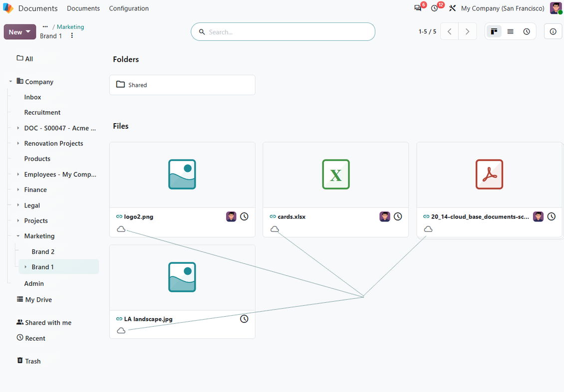Go to the previous page

click(x=450, y=31)
